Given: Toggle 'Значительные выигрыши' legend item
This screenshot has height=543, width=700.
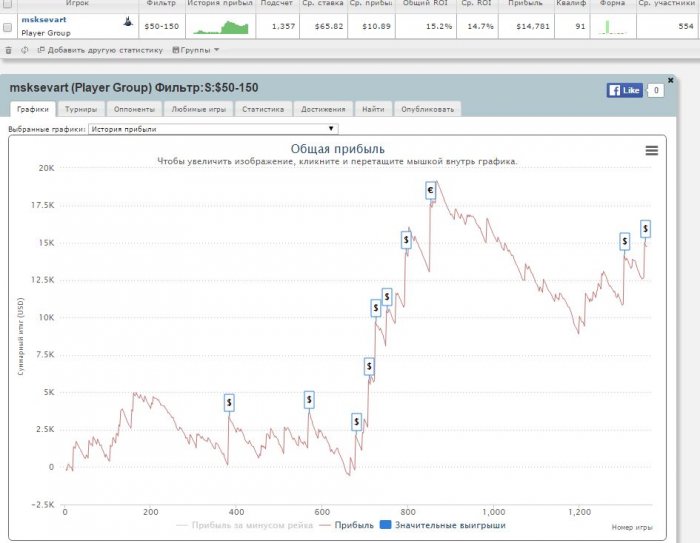Looking at the screenshot, I should click(x=442, y=524).
